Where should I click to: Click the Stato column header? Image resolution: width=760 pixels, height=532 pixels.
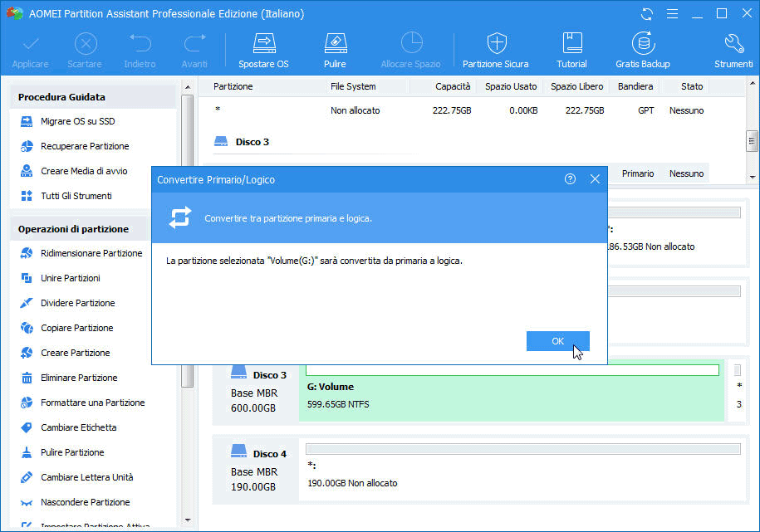692,86
